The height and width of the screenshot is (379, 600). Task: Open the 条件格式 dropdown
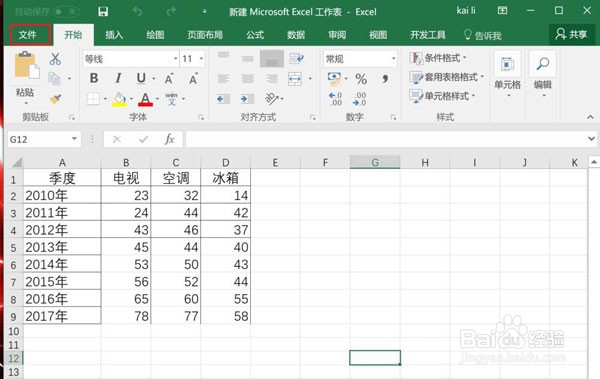tap(438, 58)
